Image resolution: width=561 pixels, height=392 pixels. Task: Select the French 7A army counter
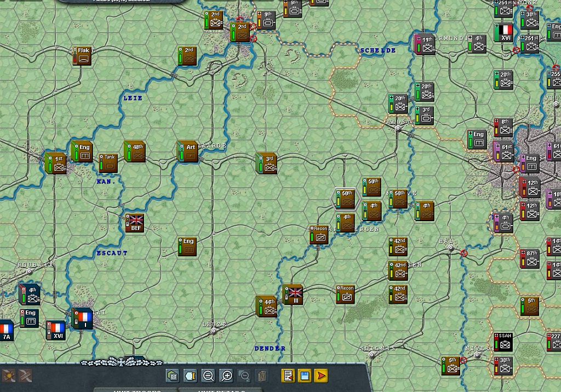(6, 331)
